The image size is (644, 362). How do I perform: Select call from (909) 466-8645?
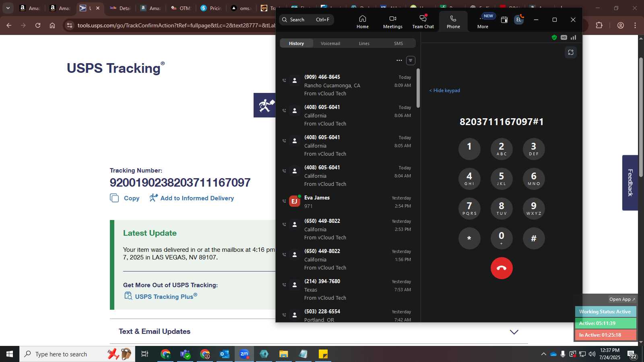pos(347,85)
